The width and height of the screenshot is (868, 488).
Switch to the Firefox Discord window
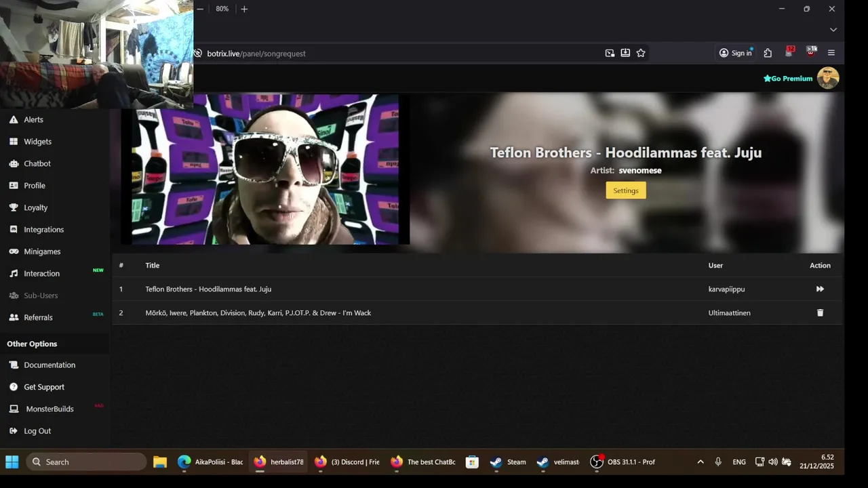347,462
